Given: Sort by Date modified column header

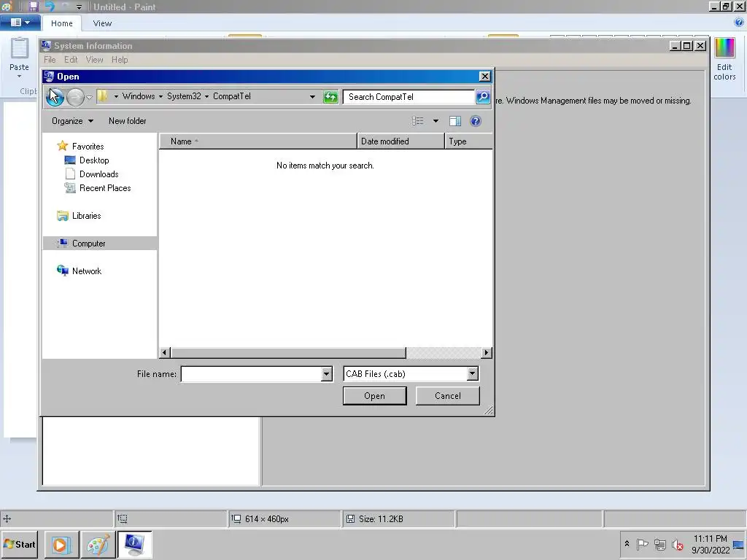Looking at the screenshot, I should point(400,141).
